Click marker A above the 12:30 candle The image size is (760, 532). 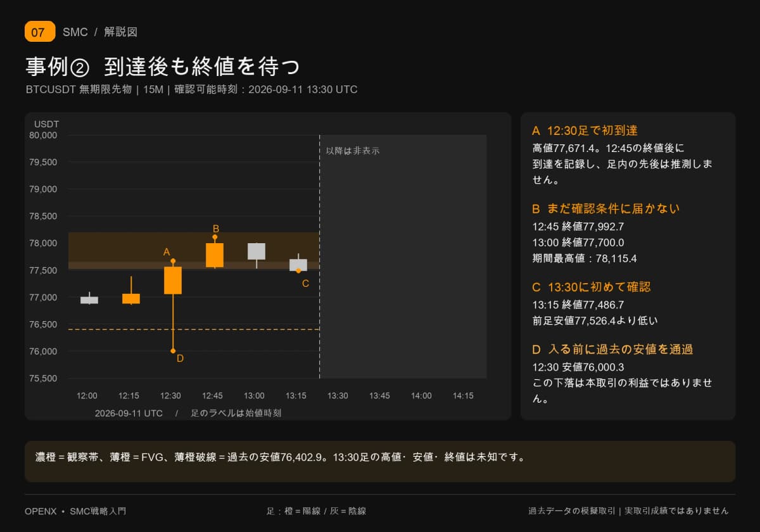click(x=167, y=251)
